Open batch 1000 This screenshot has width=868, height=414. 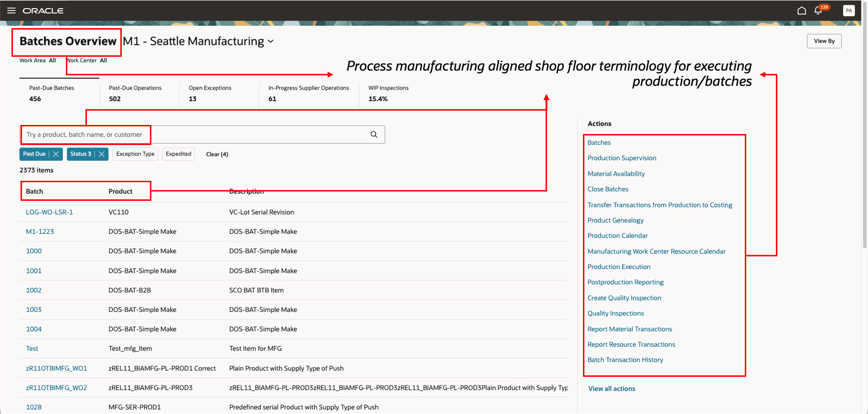pyautogui.click(x=34, y=251)
